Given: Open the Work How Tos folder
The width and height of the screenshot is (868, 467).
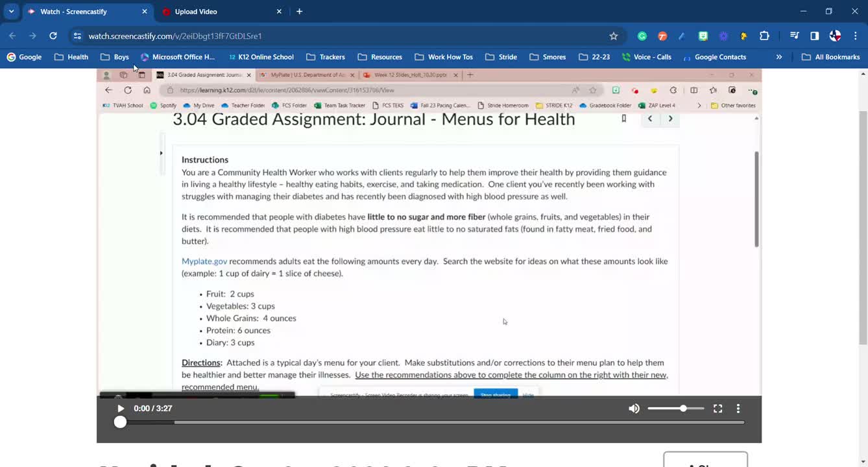Looking at the screenshot, I should click(444, 57).
